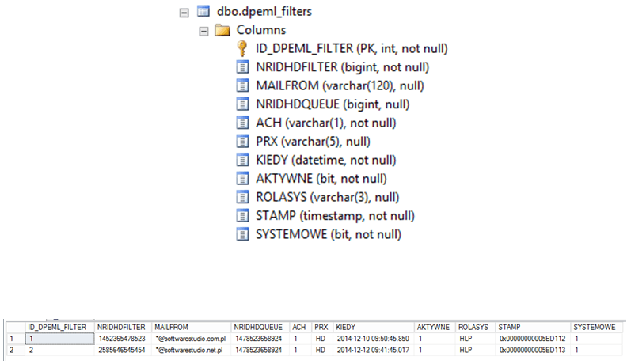Click the column icon next to NRIDHDQUEUE
Screen dimensions: 631x364
point(242,104)
